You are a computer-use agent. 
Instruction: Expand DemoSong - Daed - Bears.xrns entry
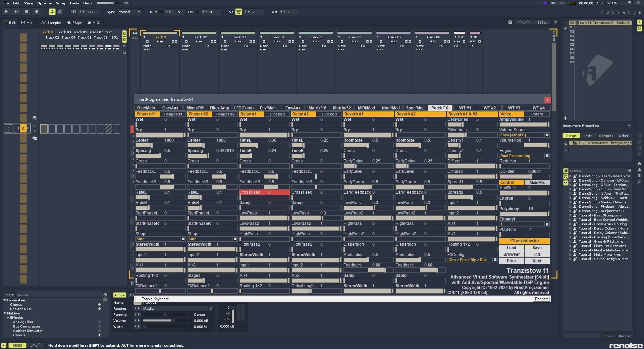pos(570,176)
